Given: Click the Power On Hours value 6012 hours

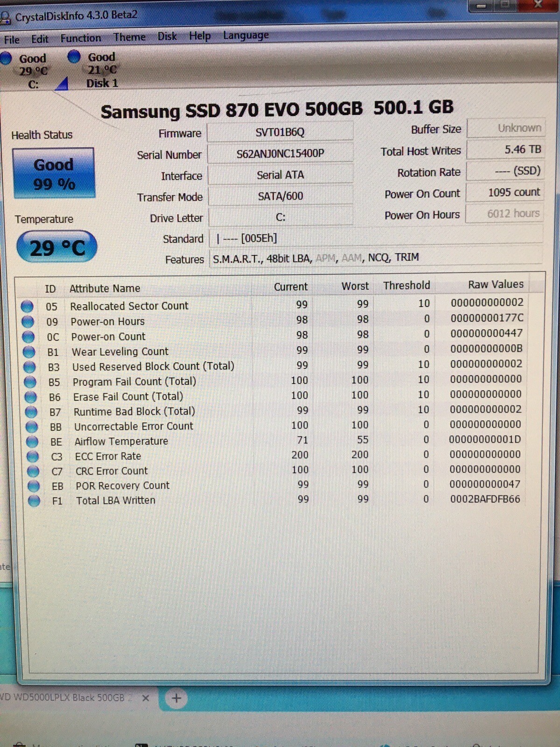Looking at the screenshot, I should click(505, 214).
